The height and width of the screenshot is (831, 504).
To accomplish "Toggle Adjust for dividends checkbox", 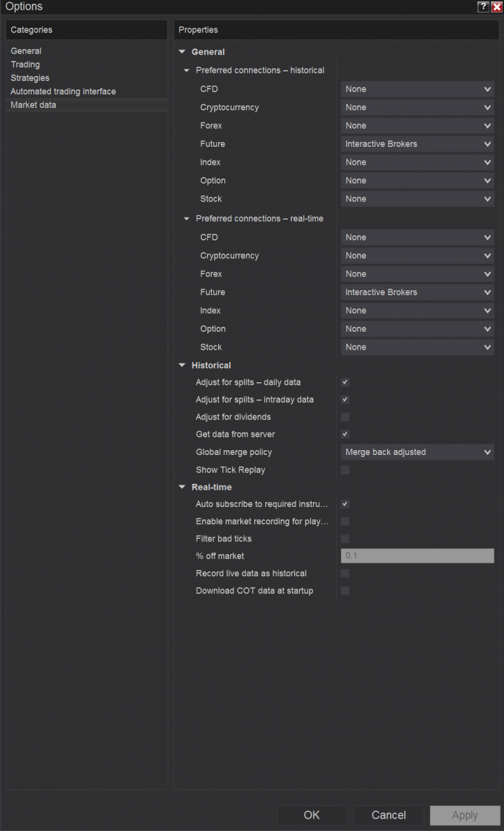I will (345, 417).
